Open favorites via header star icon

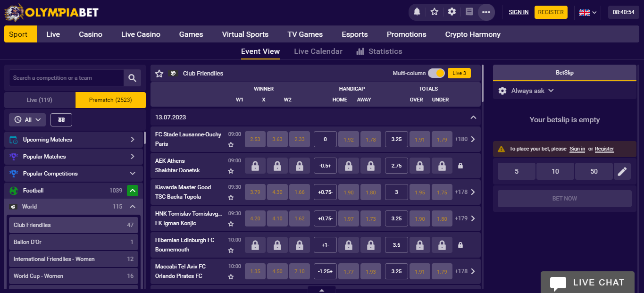pos(435,12)
